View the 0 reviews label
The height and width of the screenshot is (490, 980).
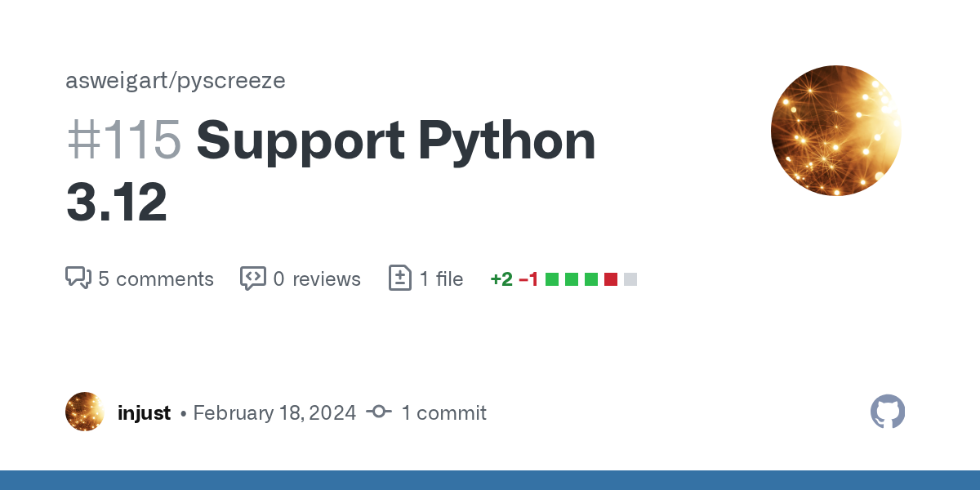tap(317, 279)
